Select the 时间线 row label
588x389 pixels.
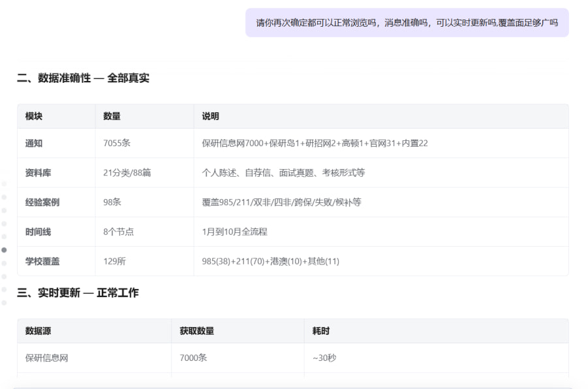pos(38,232)
